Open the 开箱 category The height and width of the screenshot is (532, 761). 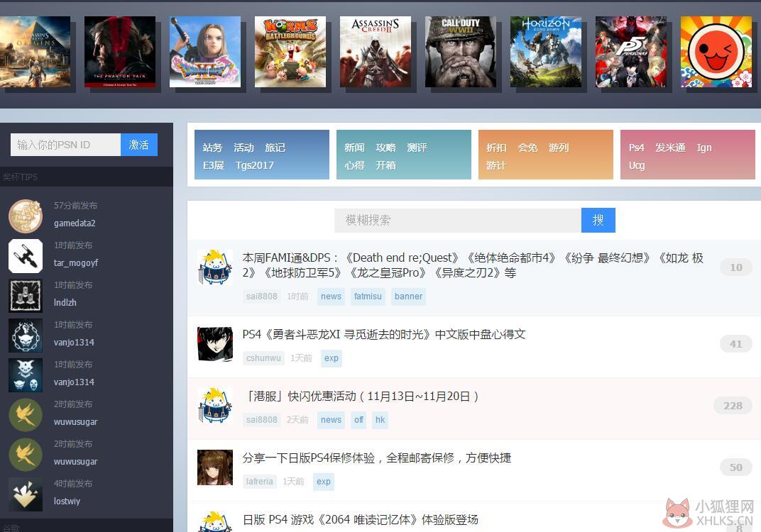386,165
